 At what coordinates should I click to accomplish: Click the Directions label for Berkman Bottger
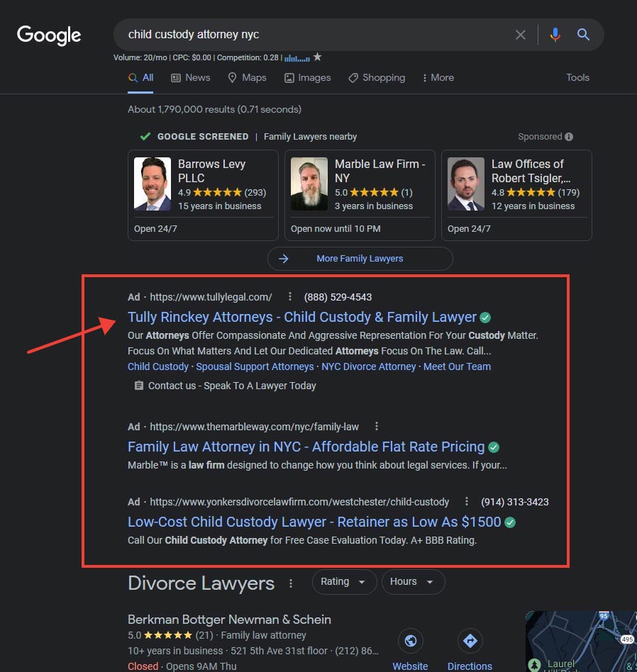click(470, 666)
